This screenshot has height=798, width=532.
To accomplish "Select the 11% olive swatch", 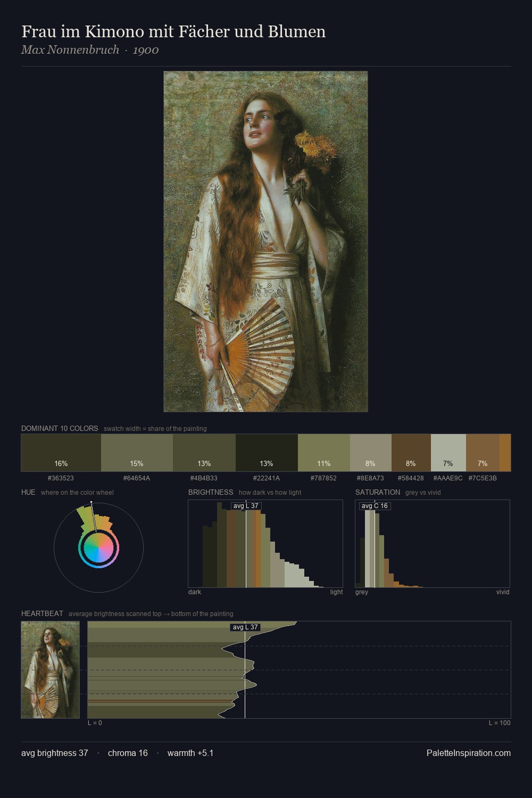I will click(324, 453).
